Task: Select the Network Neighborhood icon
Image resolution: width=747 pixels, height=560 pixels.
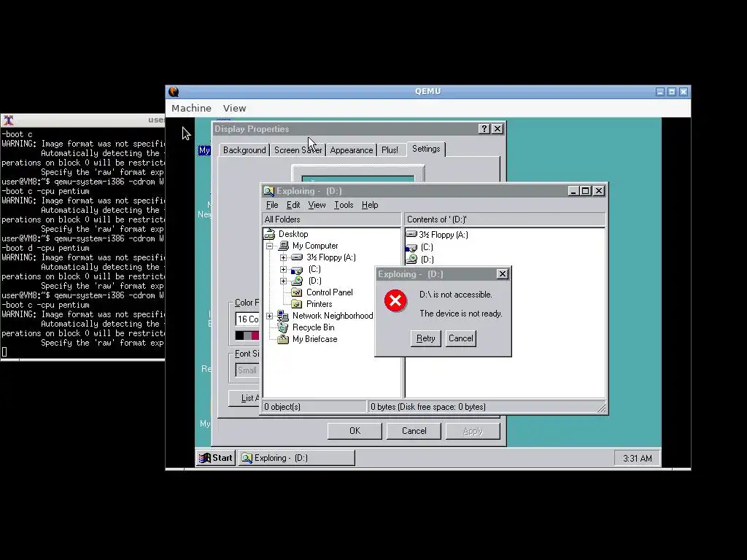Action: [284, 316]
